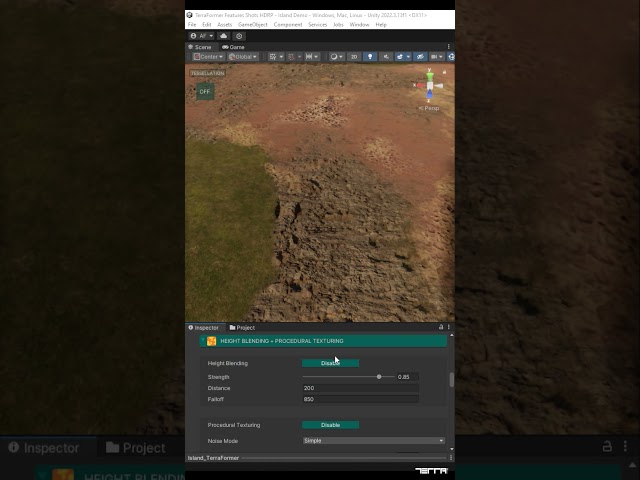Click the Strength value field 0.85

(x=407, y=377)
